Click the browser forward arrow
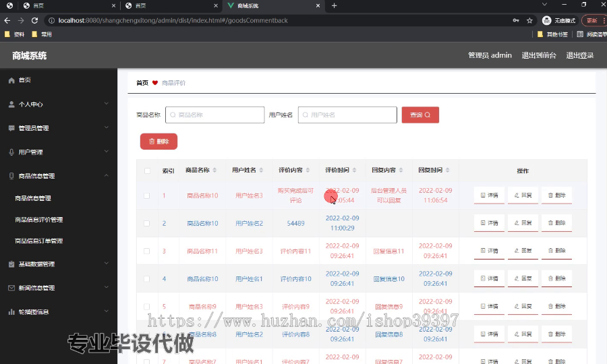607x364 pixels. click(21, 20)
